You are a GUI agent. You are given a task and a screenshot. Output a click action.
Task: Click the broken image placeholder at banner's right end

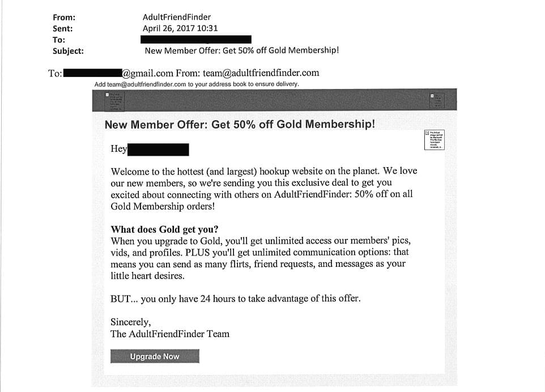(x=437, y=100)
